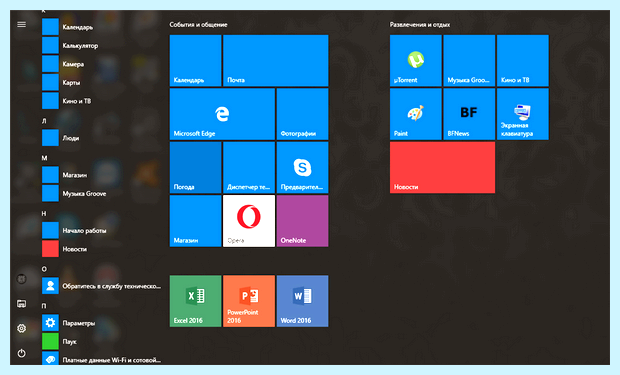The image size is (620, 375).
Task: Launch Microsoft Edge tile
Action: 222,114
